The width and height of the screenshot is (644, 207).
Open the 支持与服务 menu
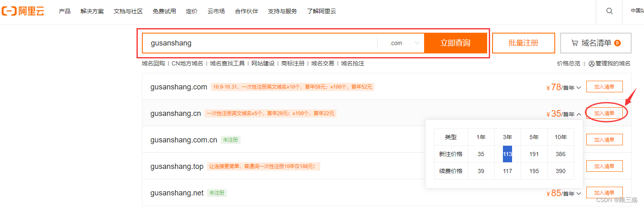pos(283,11)
